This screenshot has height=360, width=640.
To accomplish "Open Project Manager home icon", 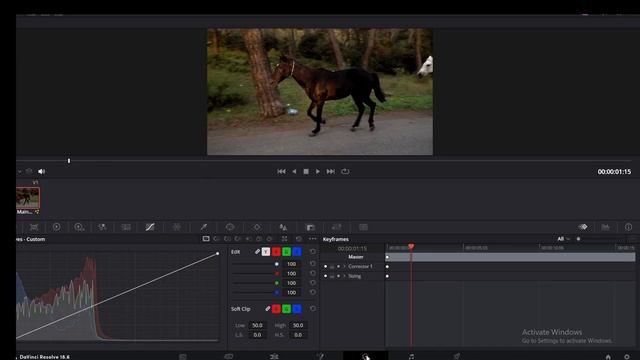I will [x=608, y=357].
